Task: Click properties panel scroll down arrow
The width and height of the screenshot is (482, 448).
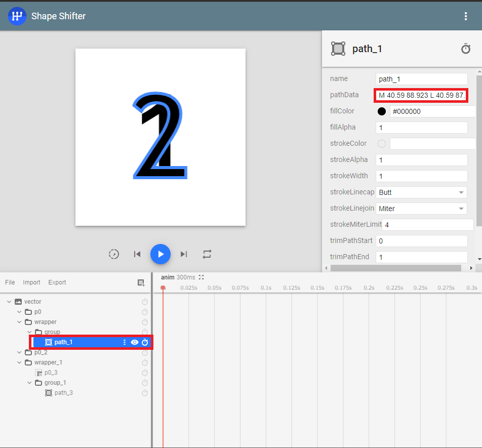Action: click(479, 259)
